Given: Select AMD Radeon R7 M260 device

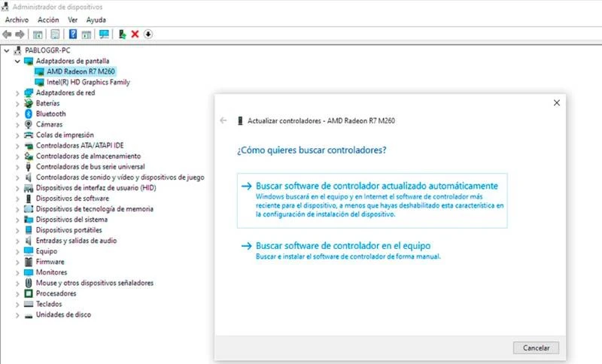Looking at the screenshot, I should point(81,71).
